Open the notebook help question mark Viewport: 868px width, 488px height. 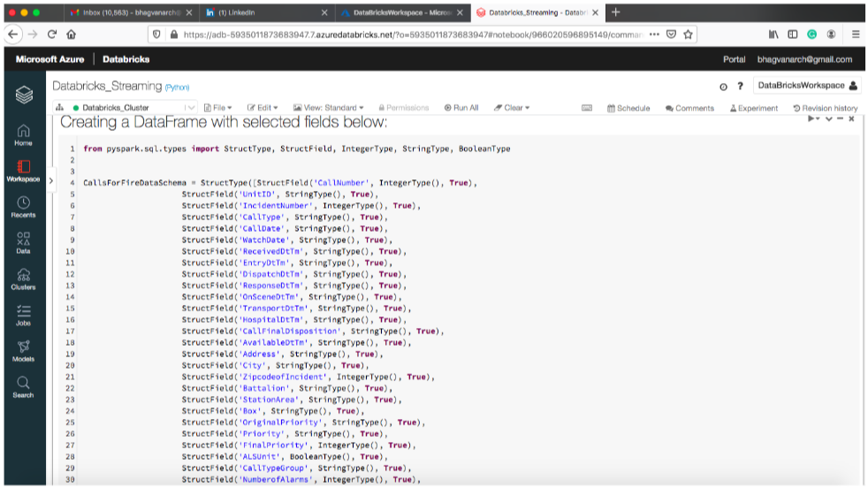pyautogui.click(x=740, y=87)
